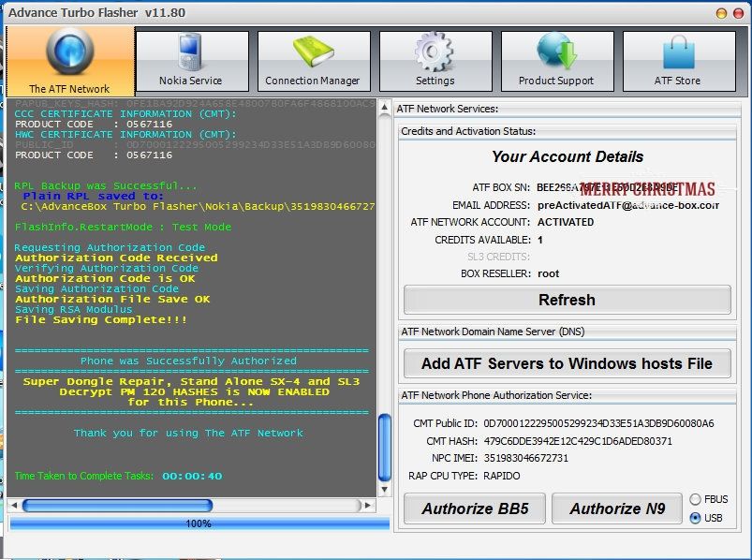Image resolution: width=752 pixels, height=560 pixels.
Task: Select the FBUS connection radio button
Action: click(x=694, y=499)
